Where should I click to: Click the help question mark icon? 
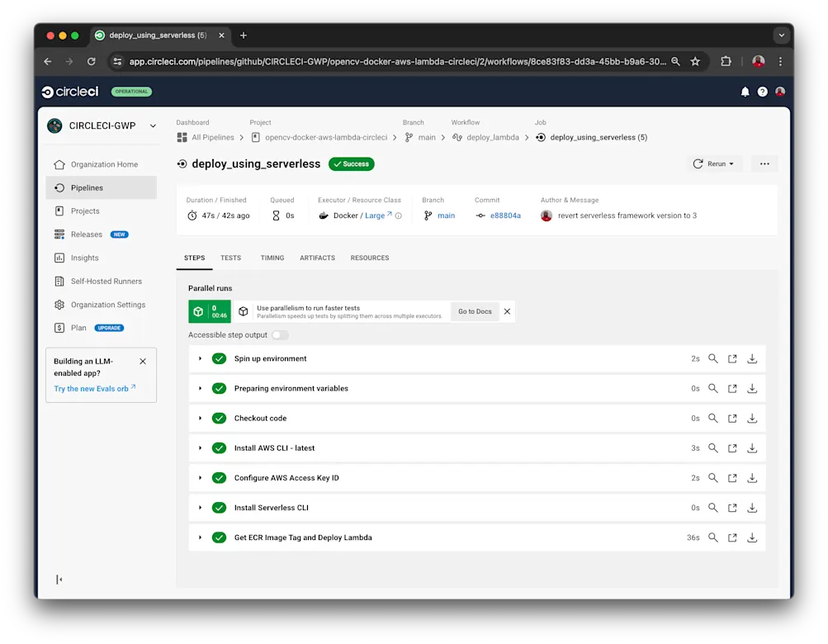[762, 92]
